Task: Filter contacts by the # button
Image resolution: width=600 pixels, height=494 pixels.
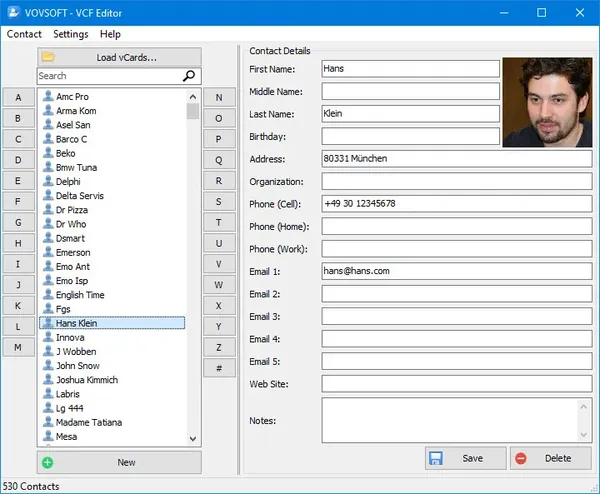Action: click(x=219, y=368)
